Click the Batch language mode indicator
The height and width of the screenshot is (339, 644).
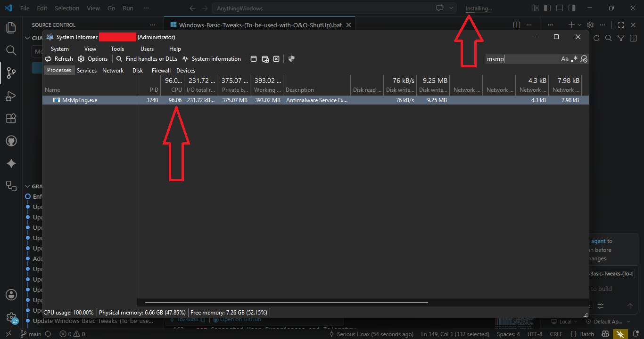(x=582, y=334)
